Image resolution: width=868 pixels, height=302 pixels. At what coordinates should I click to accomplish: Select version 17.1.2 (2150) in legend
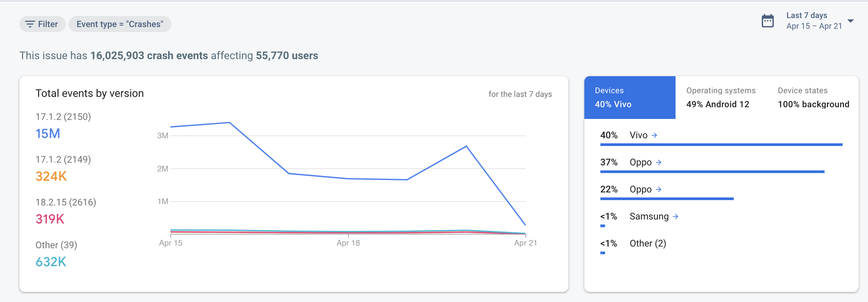[63, 117]
